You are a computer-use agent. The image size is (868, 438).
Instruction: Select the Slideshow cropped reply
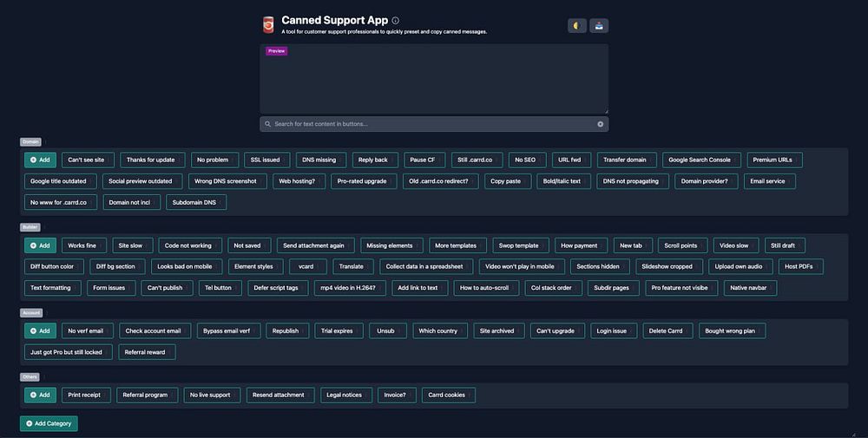click(669, 266)
